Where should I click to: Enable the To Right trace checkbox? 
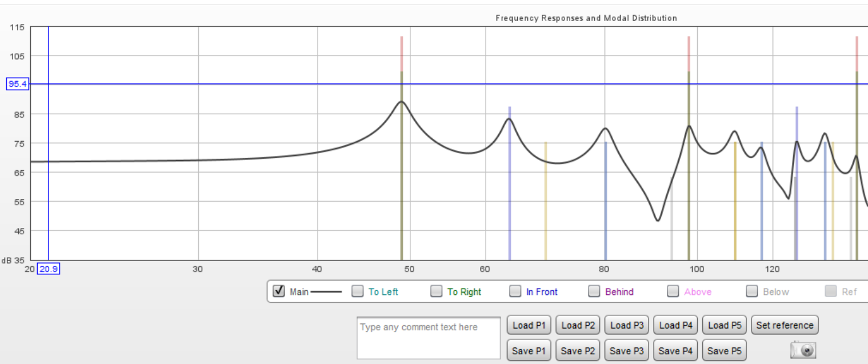437,291
